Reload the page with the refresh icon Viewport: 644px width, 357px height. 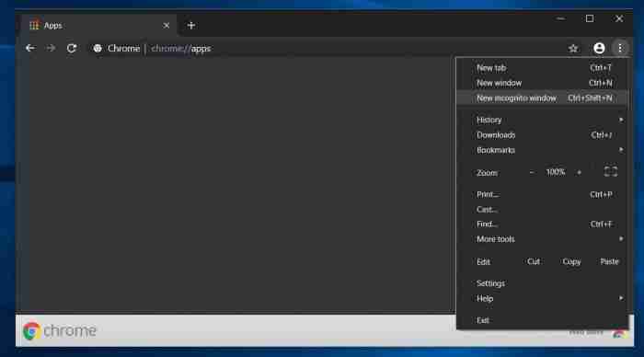[72, 48]
